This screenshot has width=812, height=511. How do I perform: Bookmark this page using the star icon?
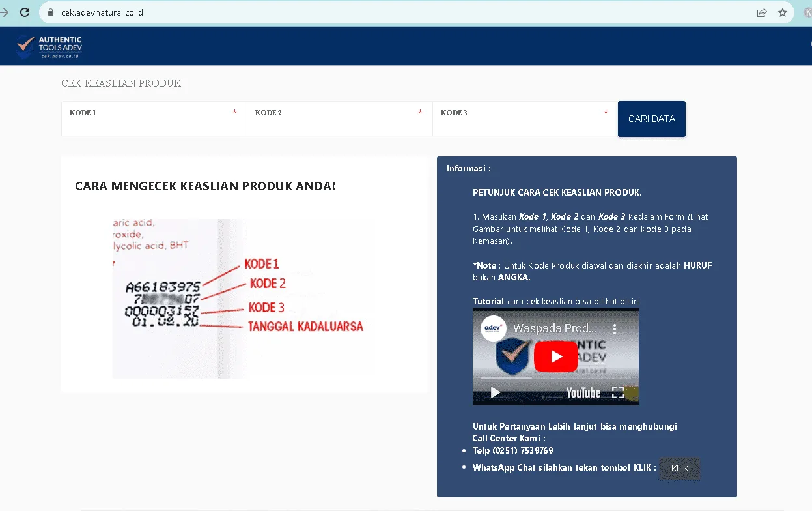(x=783, y=12)
